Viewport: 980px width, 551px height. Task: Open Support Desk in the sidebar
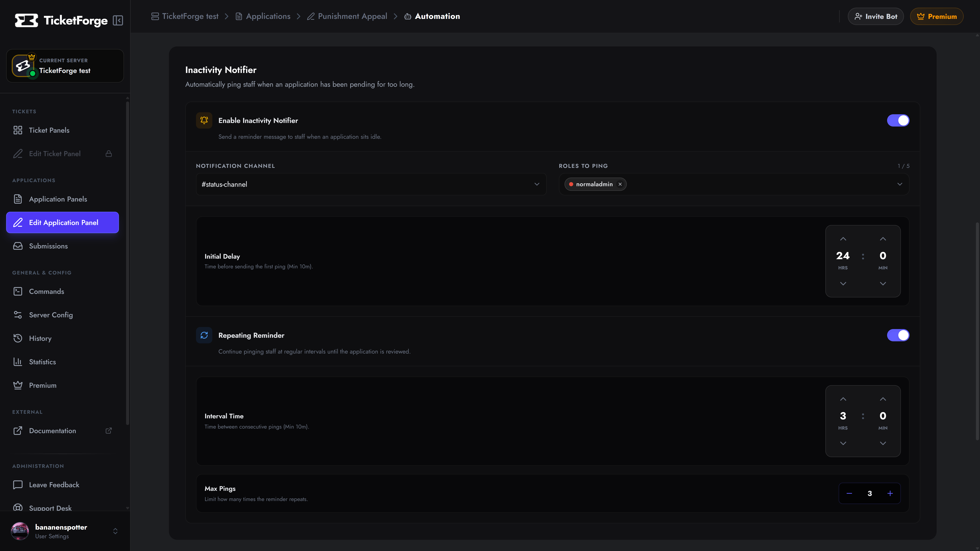coord(62,508)
